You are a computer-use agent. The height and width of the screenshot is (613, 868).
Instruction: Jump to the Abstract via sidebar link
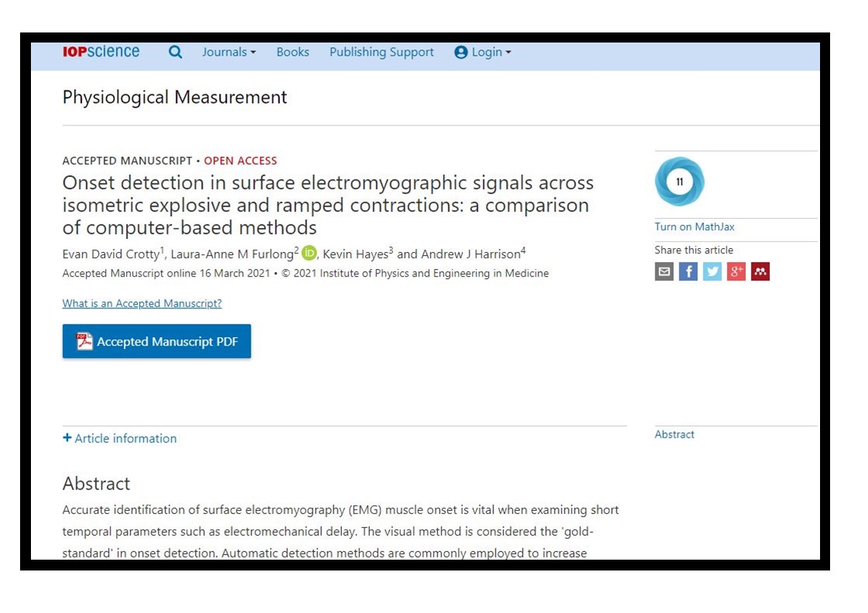674,434
